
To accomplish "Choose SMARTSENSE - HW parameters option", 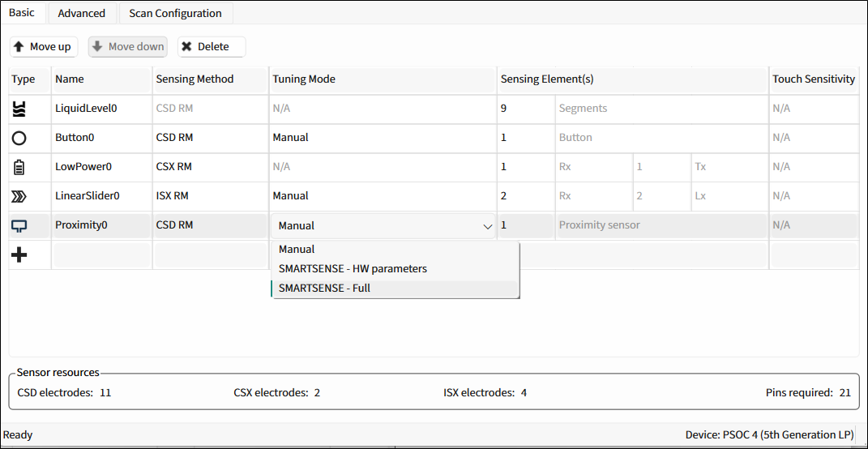I will [353, 268].
